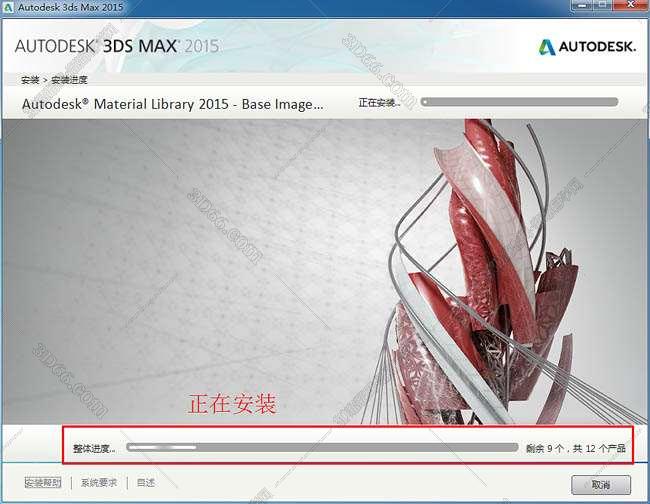Click the 整体进度 label
This screenshot has height=504, width=650.
(x=94, y=448)
